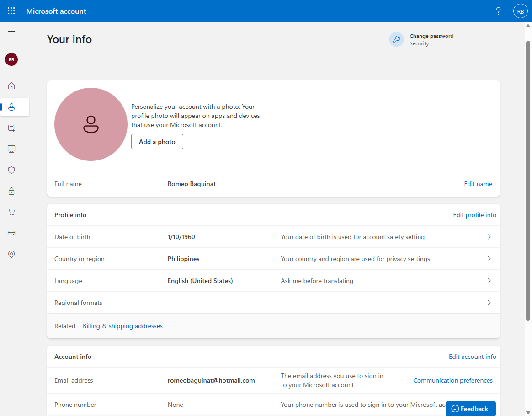Click the Your info page heading
The image size is (532, 416).
click(69, 39)
